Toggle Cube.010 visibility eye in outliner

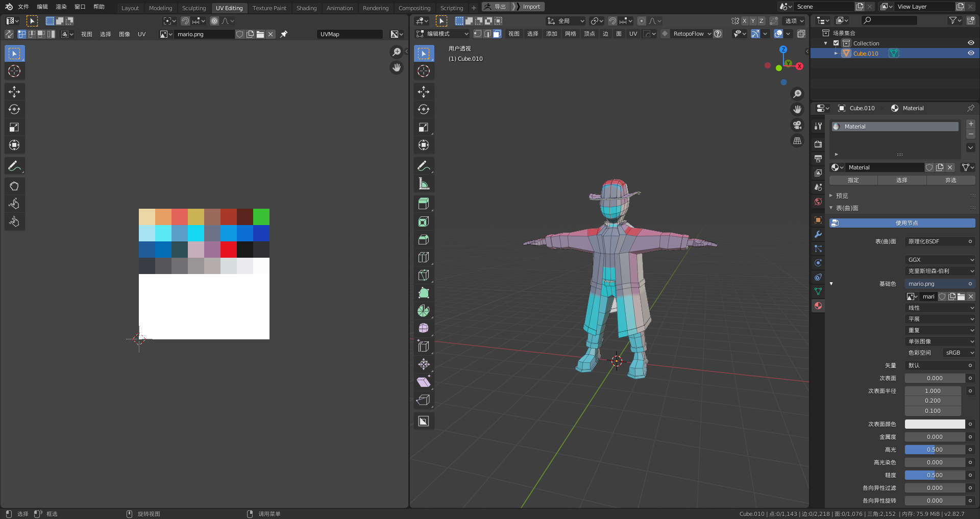[971, 53]
